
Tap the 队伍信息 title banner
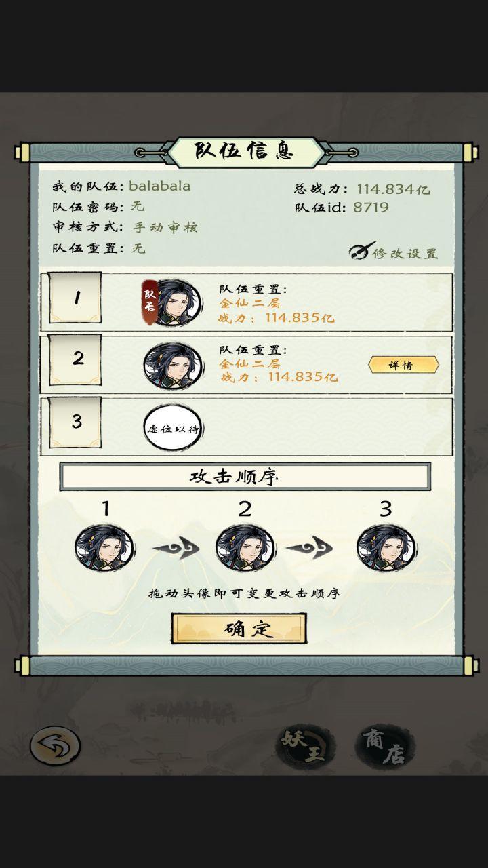[x=244, y=152]
